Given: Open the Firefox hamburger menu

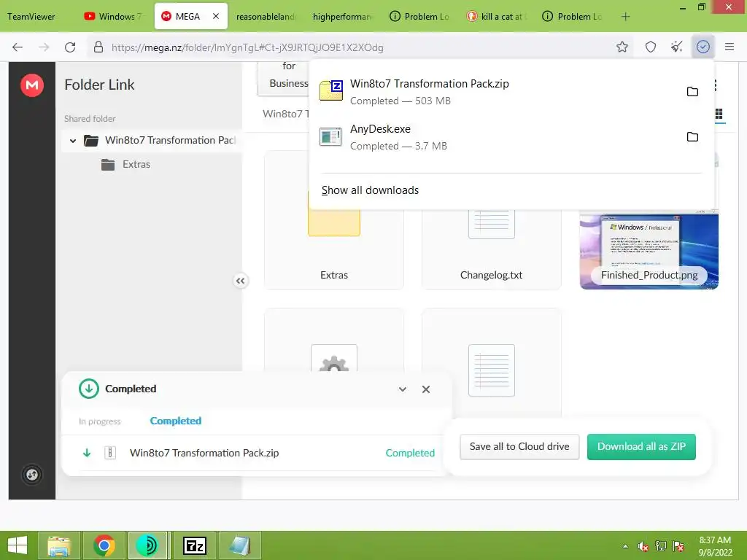Looking at the screenshot, I should [729, 47].
